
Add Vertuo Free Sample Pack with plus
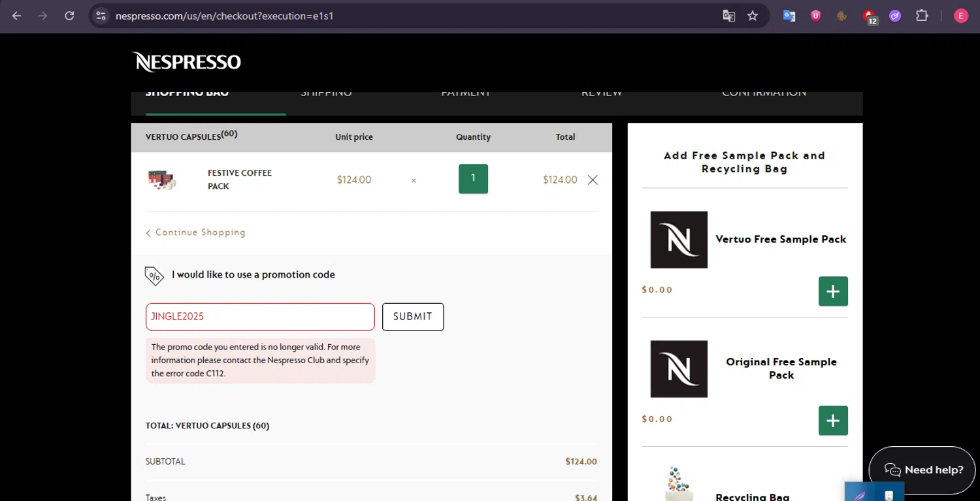click(833, 291)
